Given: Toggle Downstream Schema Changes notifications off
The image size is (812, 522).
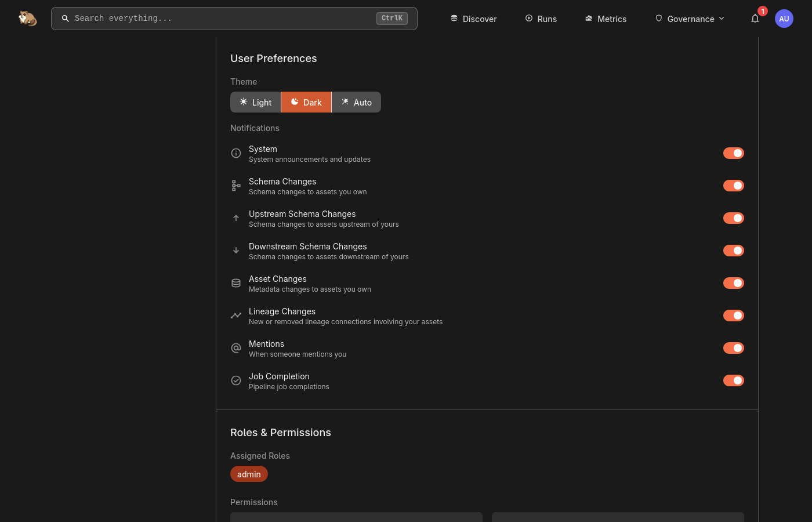Looking at the screenshot, I should pos(733,251).
